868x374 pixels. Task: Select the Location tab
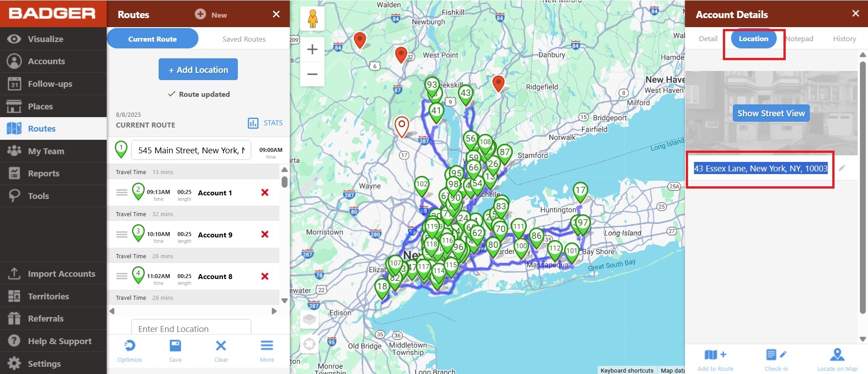coord(754,39)
